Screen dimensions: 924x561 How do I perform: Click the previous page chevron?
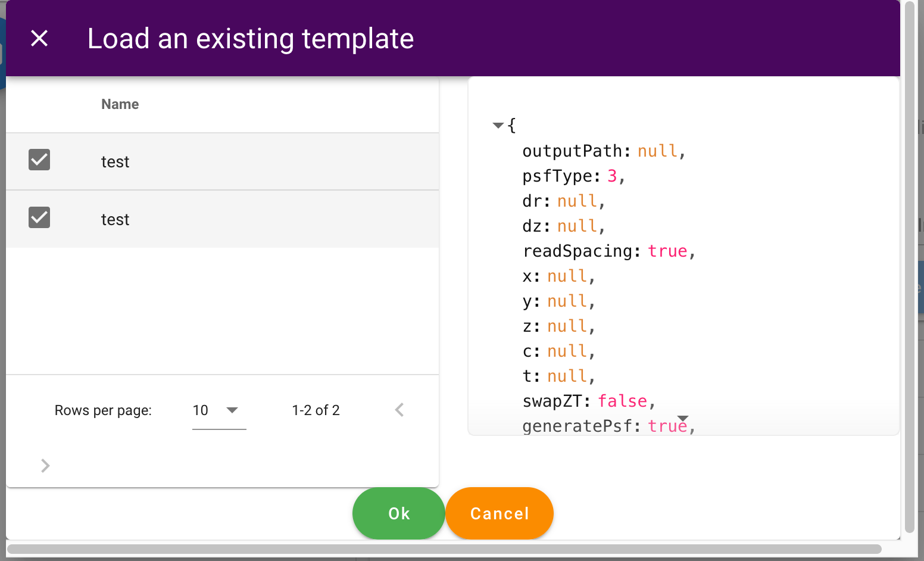click(x=399, y=410)
